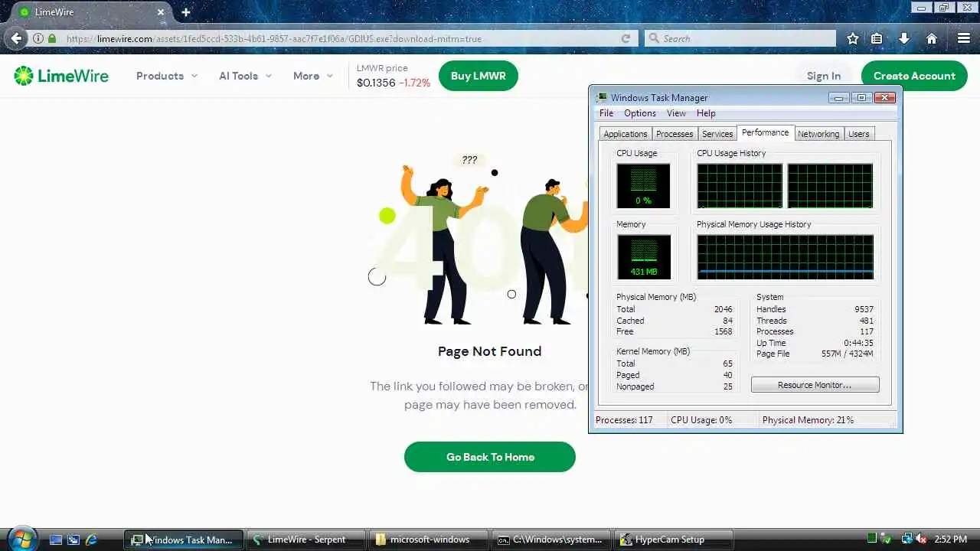Image resolution: width=980 pixels, height=551 pixels.
Task: Launch Internet Explorer from quick launch
Action: pos(91,540)
